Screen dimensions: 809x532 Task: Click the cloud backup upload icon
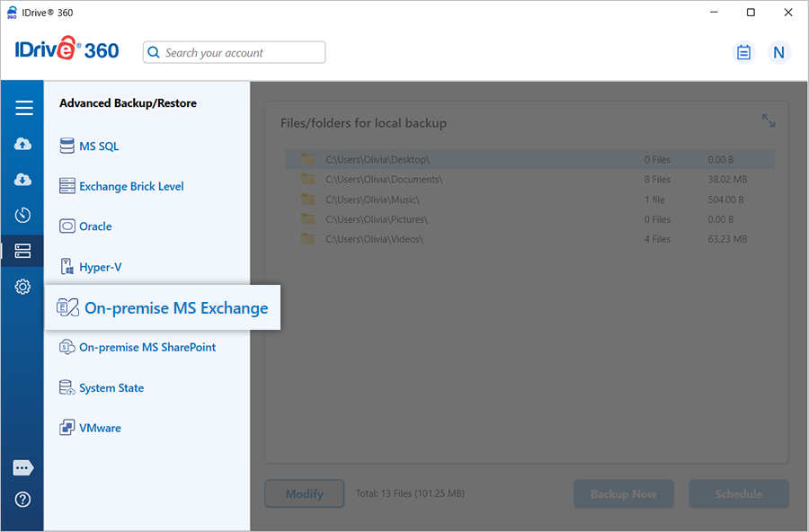click(23, 144)
